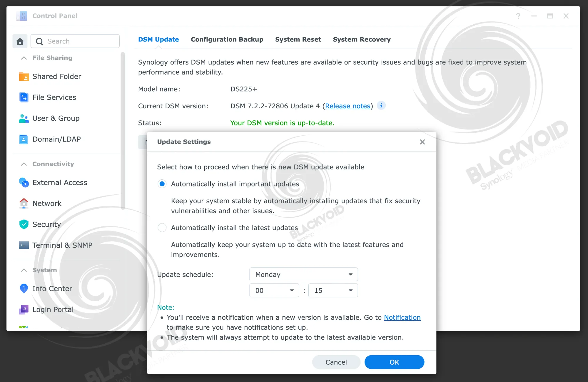Open the Monday day dropdown
This screenshot has width=588, height=382.
point(304,275)
